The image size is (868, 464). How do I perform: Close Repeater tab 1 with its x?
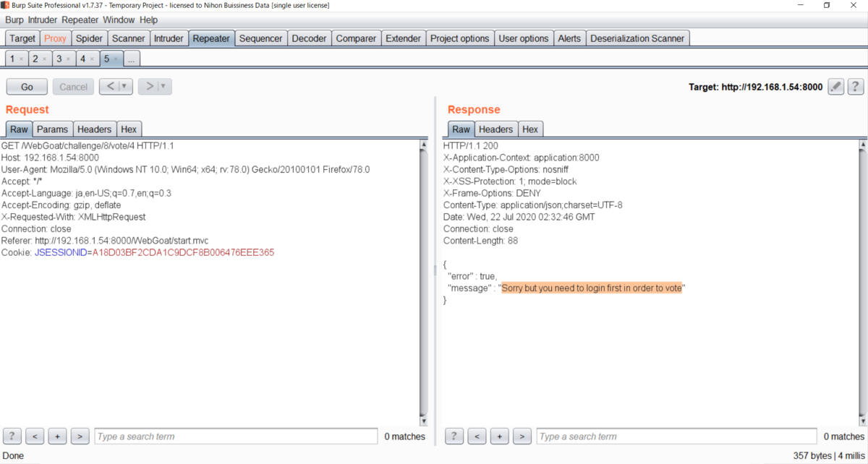21,59
